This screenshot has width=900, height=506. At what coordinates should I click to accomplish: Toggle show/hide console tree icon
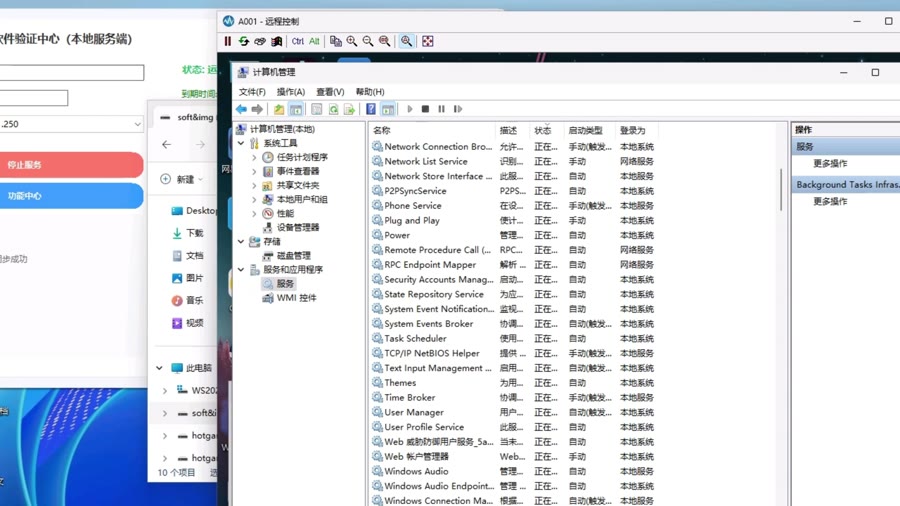tap(296, 109)
